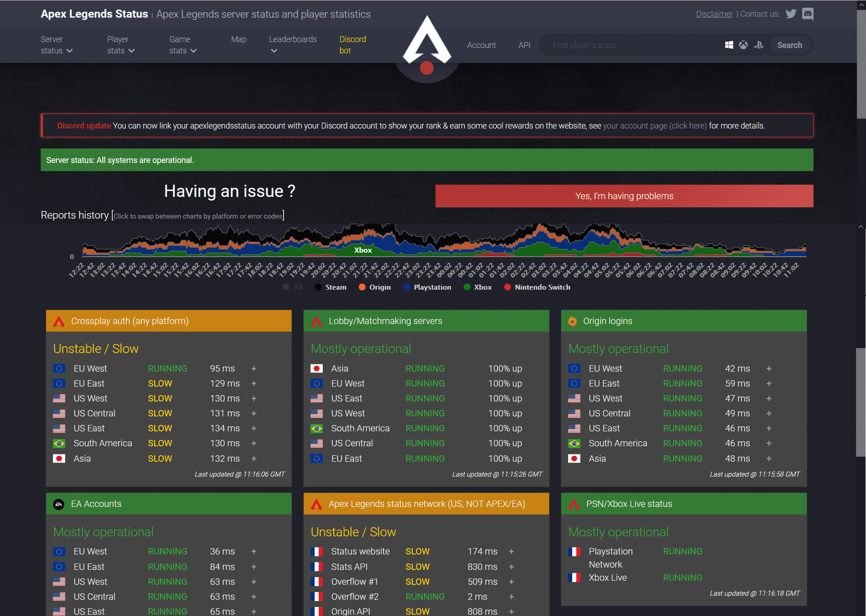Open the Account page

(481, 45)
